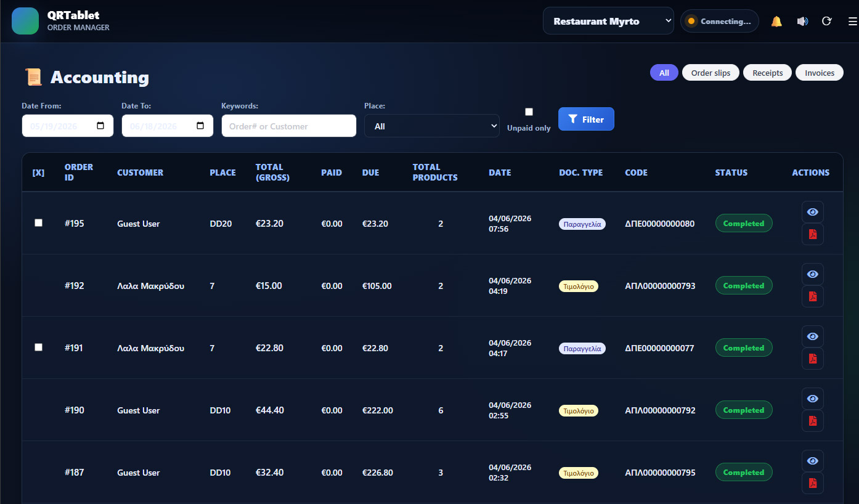
Task: Open Date From calendar picker icon
Action: (101, 126)
